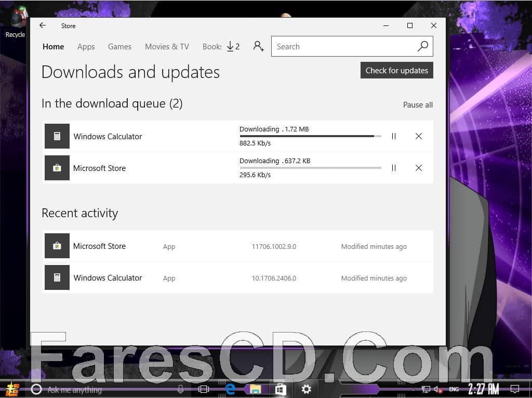This screenshot has height=398, width=532.
Task: Open Settings gear on taskbar
Action: (x=306, y=389)
